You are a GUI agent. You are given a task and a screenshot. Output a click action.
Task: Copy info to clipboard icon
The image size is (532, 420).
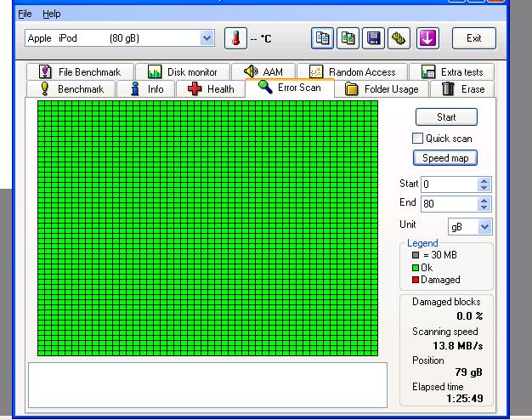click(322, 38)
